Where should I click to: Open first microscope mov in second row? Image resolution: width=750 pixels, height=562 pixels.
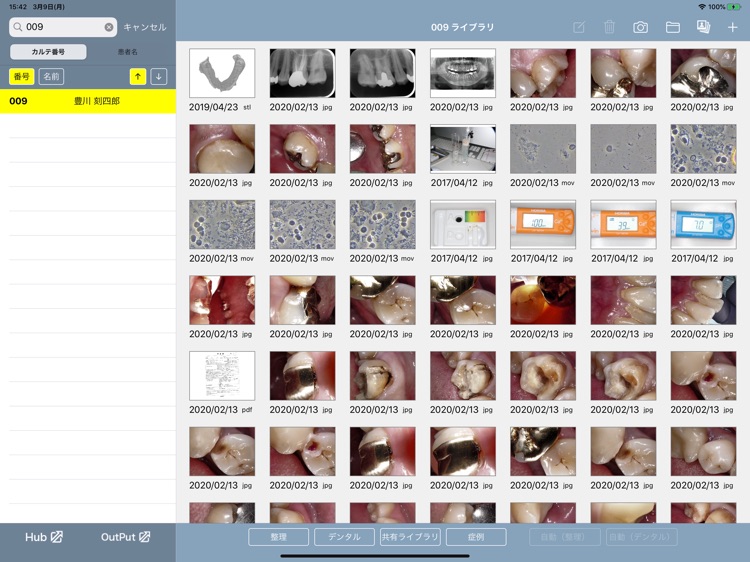(543, 149)
